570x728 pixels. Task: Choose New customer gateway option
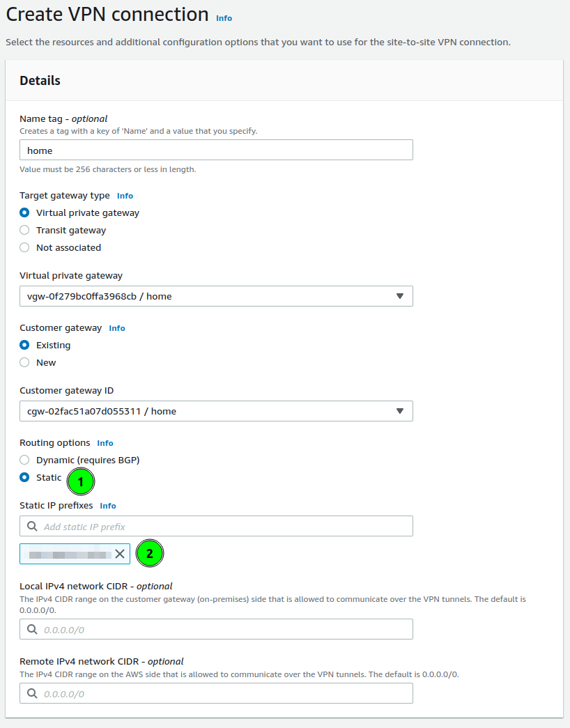click(25, 363)
